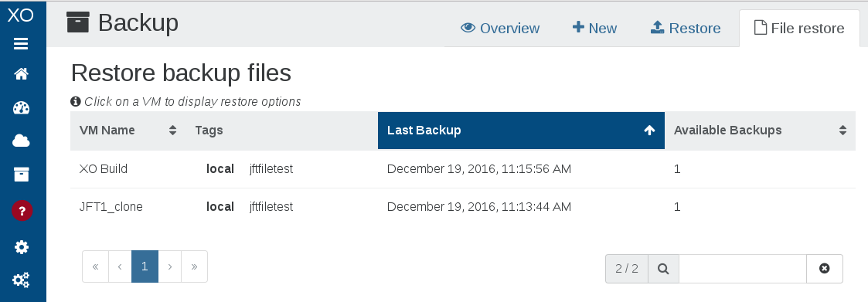Select the Backup archive icon in sidebar
The image size is (868, 302).
21,175
